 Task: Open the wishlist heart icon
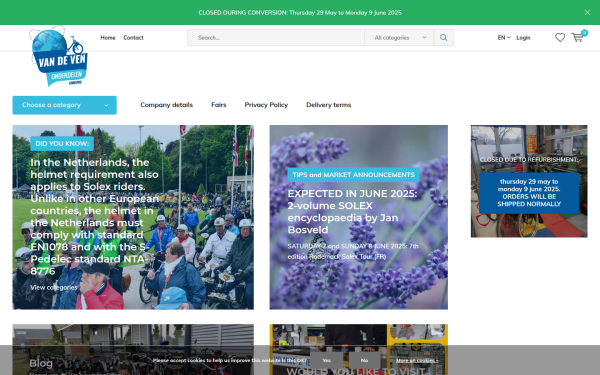(560, 38)
